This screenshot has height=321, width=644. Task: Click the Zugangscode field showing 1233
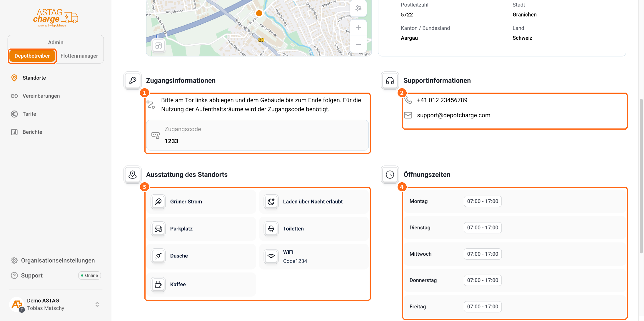tap(257, 135)
